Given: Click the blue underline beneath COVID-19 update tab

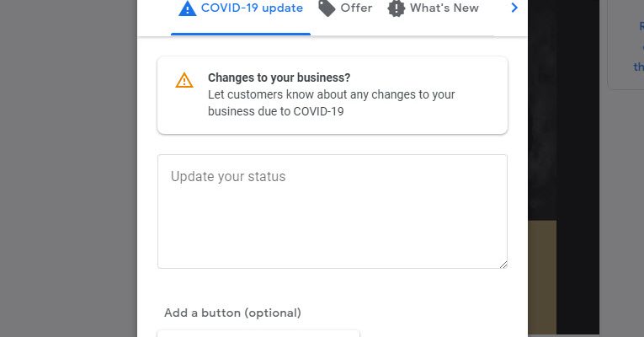Looking at the screenshot, I should (x=241, y=35).
